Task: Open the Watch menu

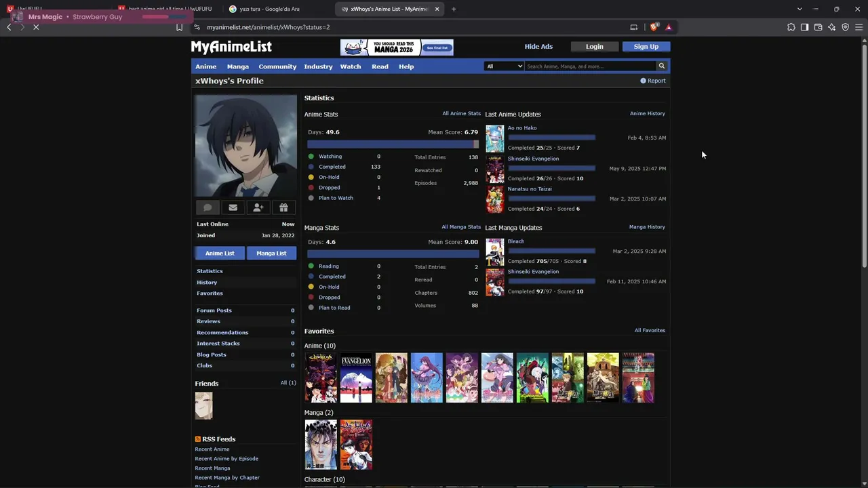Action: click(x=351, y=66)
